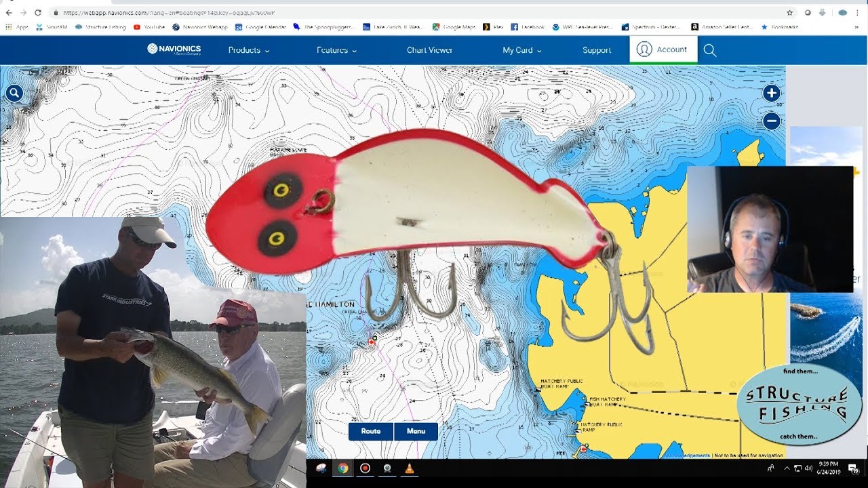Open the Facebook bookmark
Image resolution: width=868 pixels, height=488 pixels.
(x=528, y=27)
